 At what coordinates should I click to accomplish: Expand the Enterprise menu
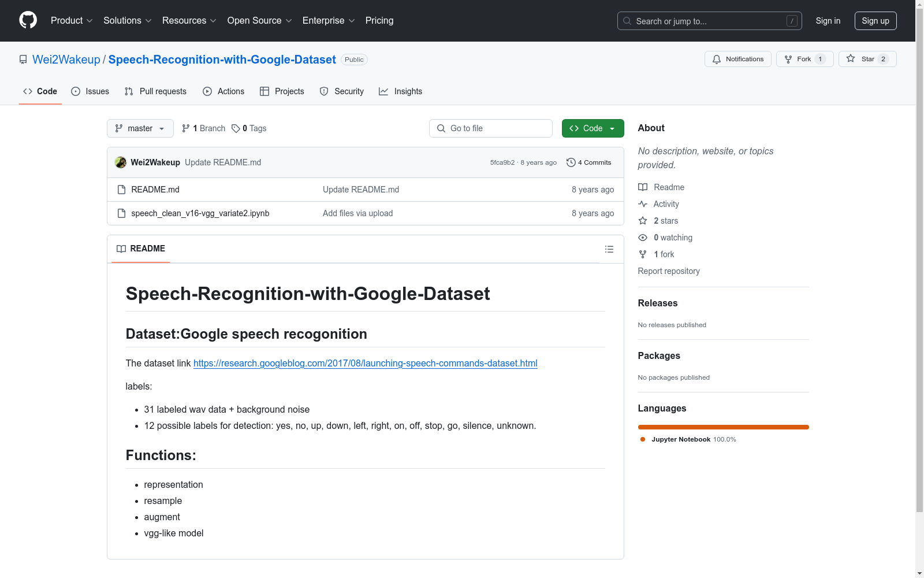[329, 20]
